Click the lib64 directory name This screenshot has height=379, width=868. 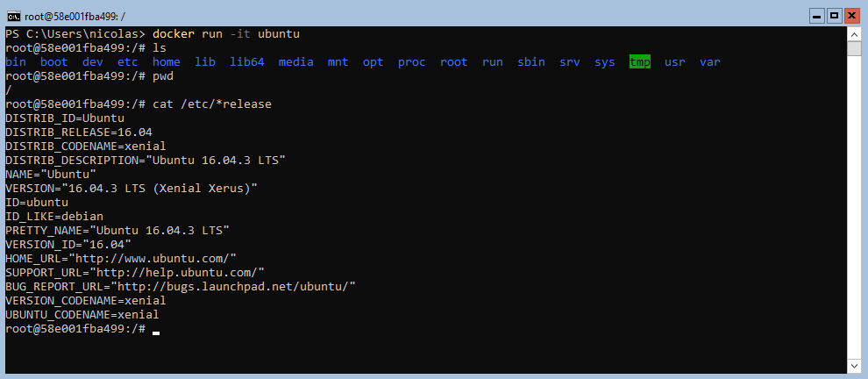tap(247, 62)
